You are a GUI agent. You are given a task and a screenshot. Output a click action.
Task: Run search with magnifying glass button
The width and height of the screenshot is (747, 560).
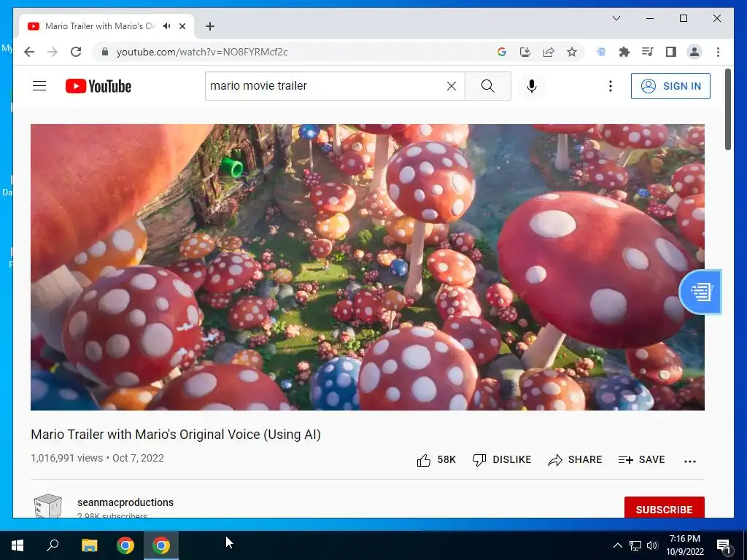(x=488, y=86)
